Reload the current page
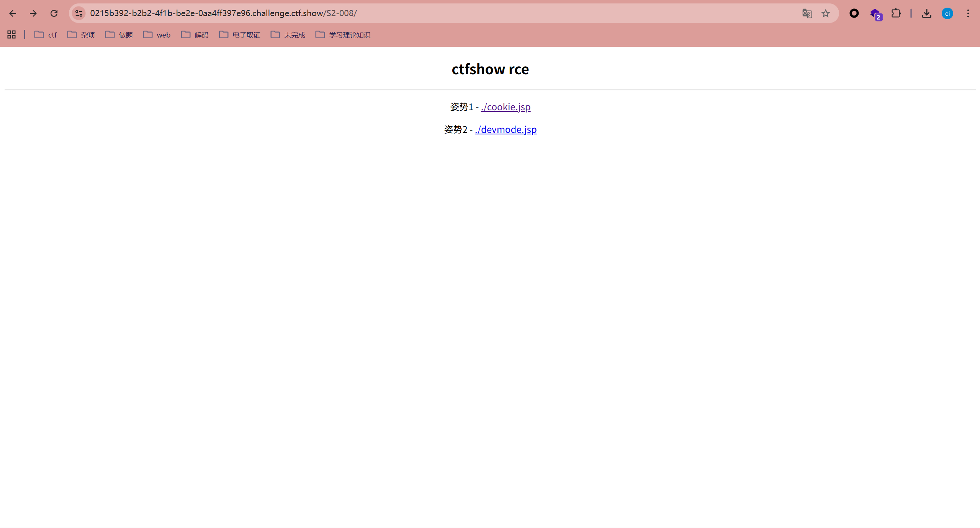980x528 pixels. (x=54, y=13)
